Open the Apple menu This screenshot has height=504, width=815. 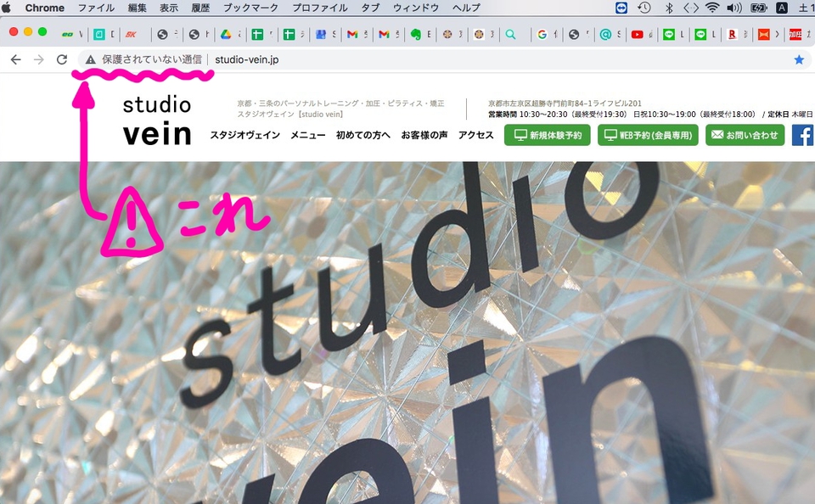pos(7,8)
